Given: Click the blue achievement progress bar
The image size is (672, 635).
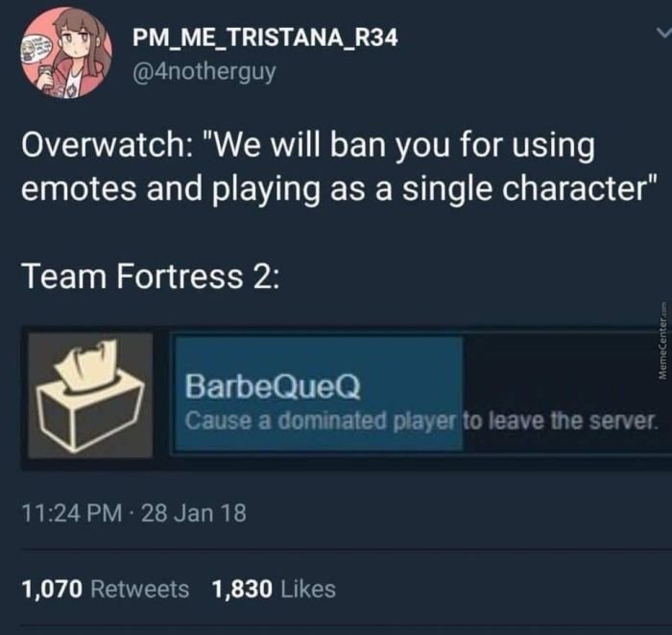Looking at the screenshot, I should pos(319,394).
